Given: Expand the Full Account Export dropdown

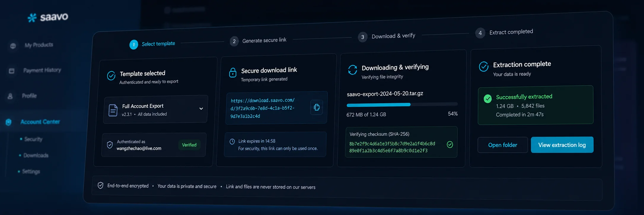Looking at the screenshot, I should point(201,109).
